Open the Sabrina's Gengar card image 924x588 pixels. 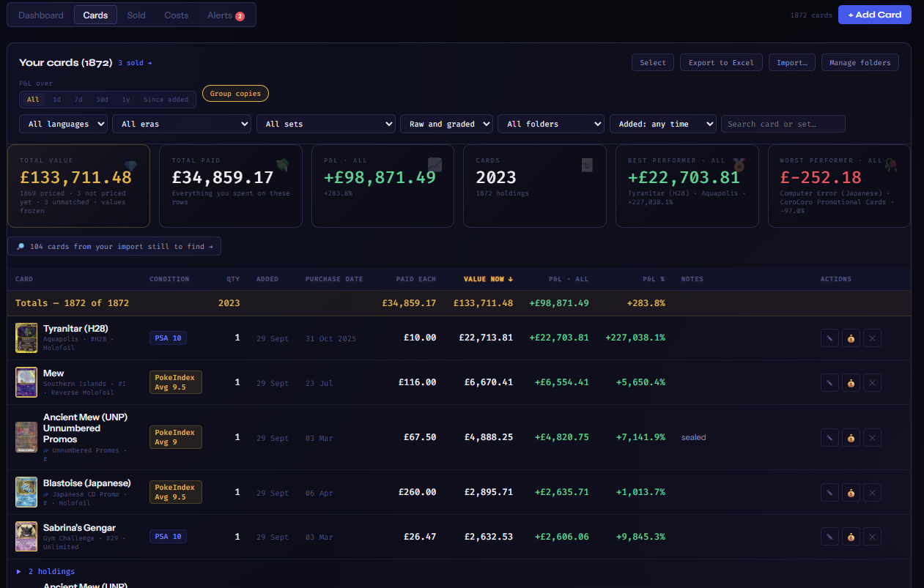(26, 537)
